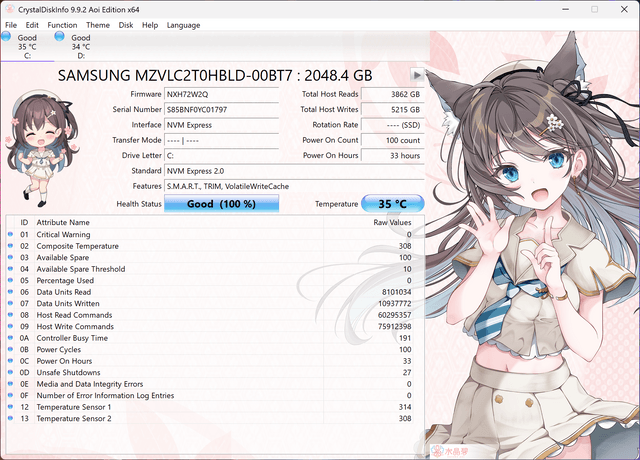The image size is (640, 460).
Task: Click the Drive Letter field C:
Action: [x=221, y=156]
